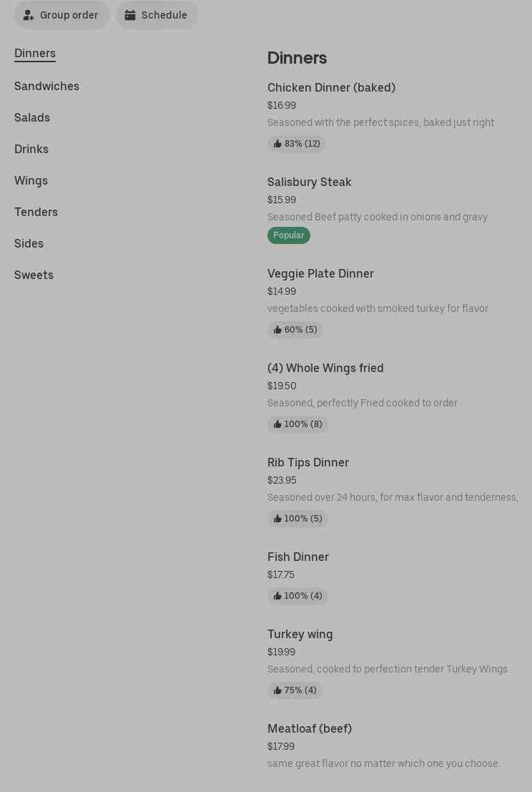Click thumbs-up icon on Whole Wings rating

277,424
